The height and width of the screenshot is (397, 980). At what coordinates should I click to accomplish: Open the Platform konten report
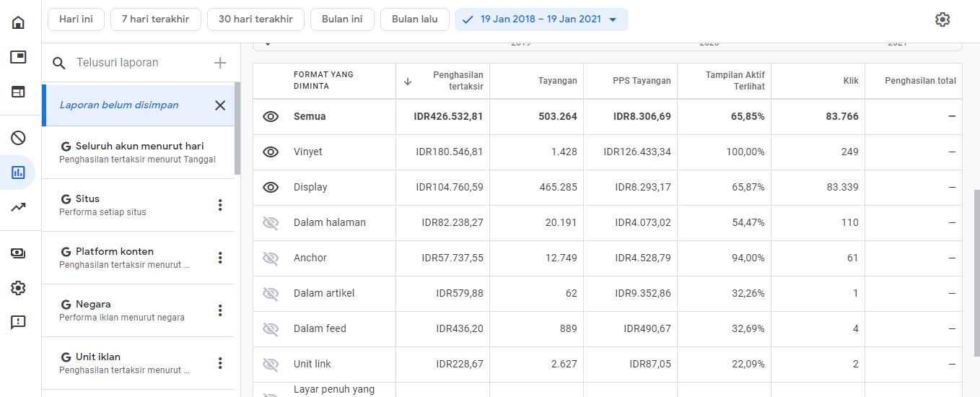pos(138,258)
